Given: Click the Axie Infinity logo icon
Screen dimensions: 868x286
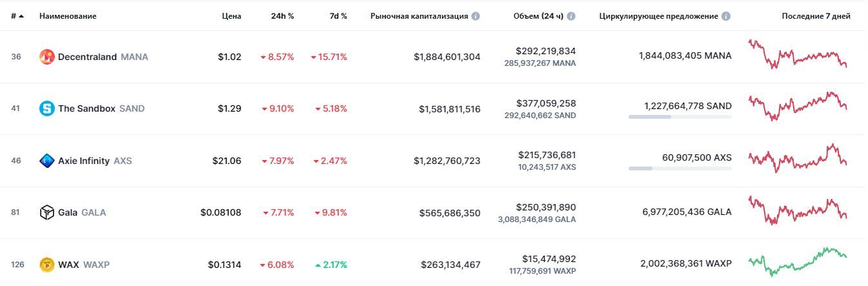Looking at the screenshot, I should tap(47, 161).
